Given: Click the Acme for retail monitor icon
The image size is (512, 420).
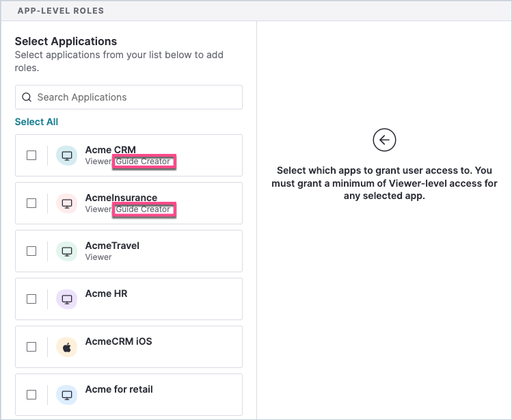Looking at the screenshot, I should click(66, 395).
